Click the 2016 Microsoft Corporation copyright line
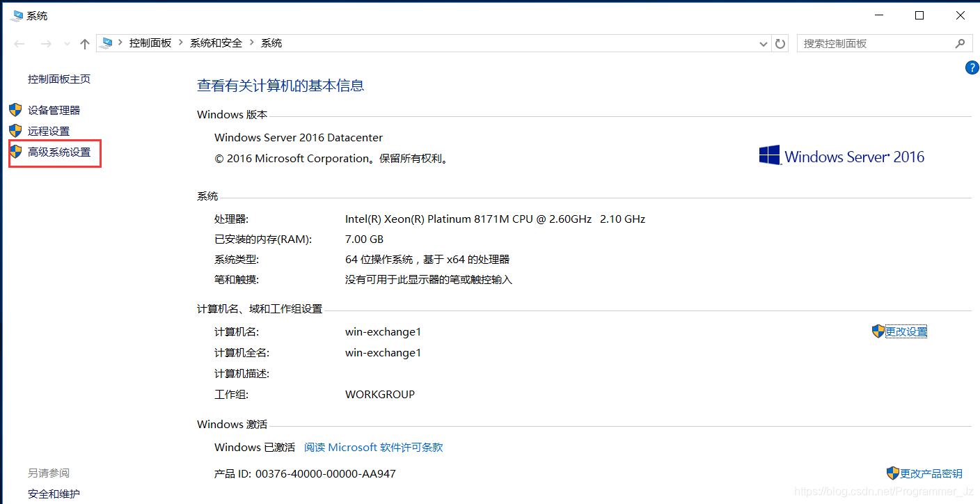Screen dimensions: 980x504 tap(332, 159)
